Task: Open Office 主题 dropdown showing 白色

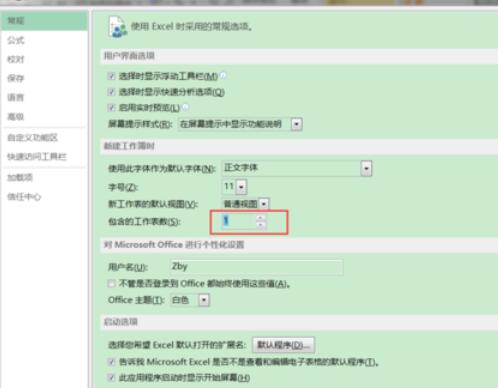Action: click(204, 300)
